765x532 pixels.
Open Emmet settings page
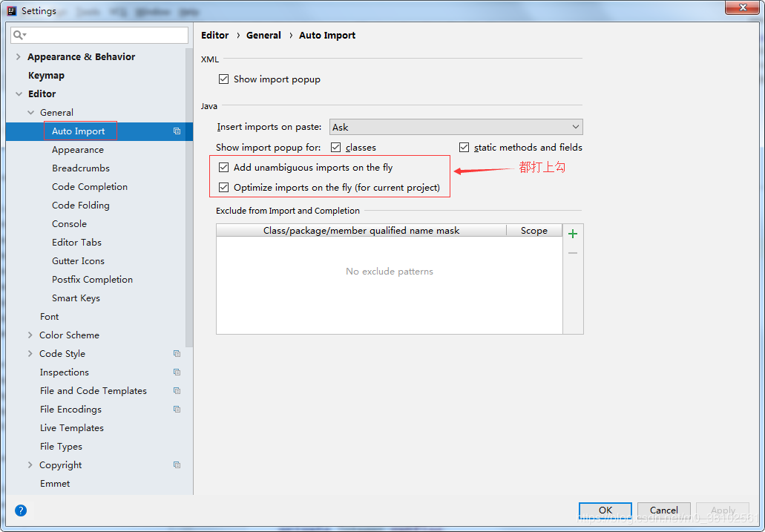55,483
